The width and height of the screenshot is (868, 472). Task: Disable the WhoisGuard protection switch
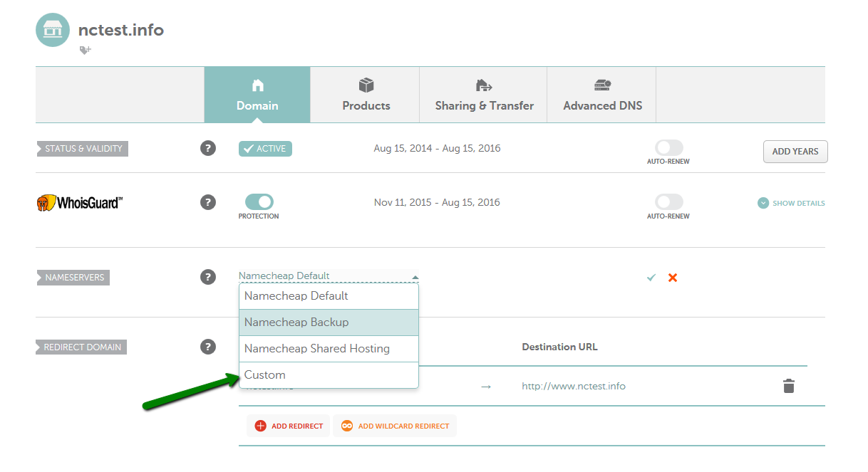(x=259, y=202)
